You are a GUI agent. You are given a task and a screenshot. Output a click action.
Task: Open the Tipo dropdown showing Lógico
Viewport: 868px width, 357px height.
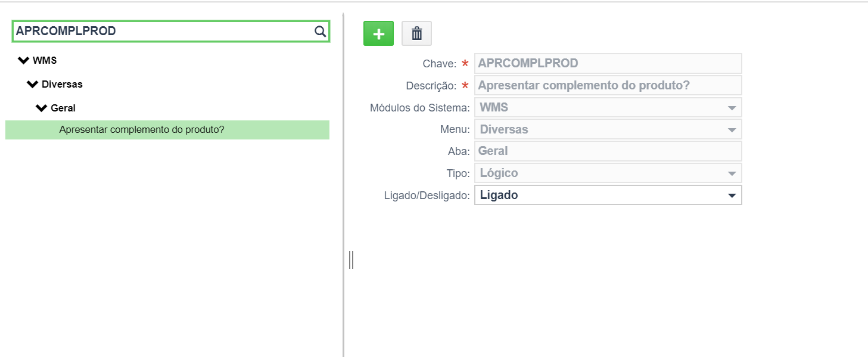pos(608,173)
